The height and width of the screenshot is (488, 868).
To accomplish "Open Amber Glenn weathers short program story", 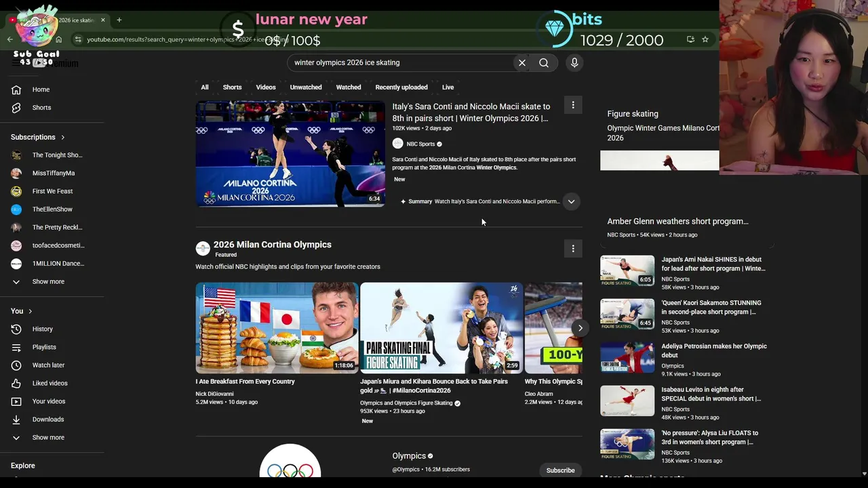I will click(677, 221).
